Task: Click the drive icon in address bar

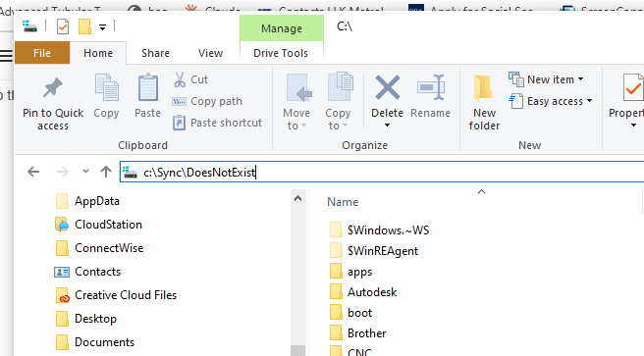Action: (130, 173)
